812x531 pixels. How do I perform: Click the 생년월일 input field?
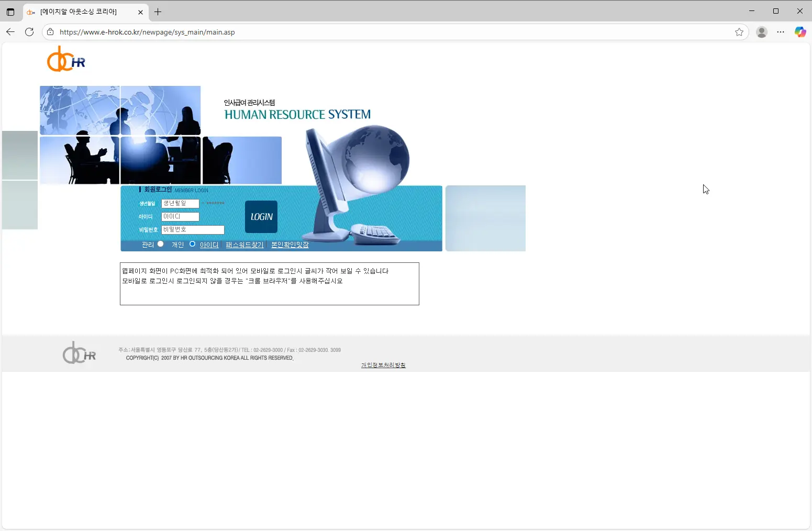tap(180, 203)
